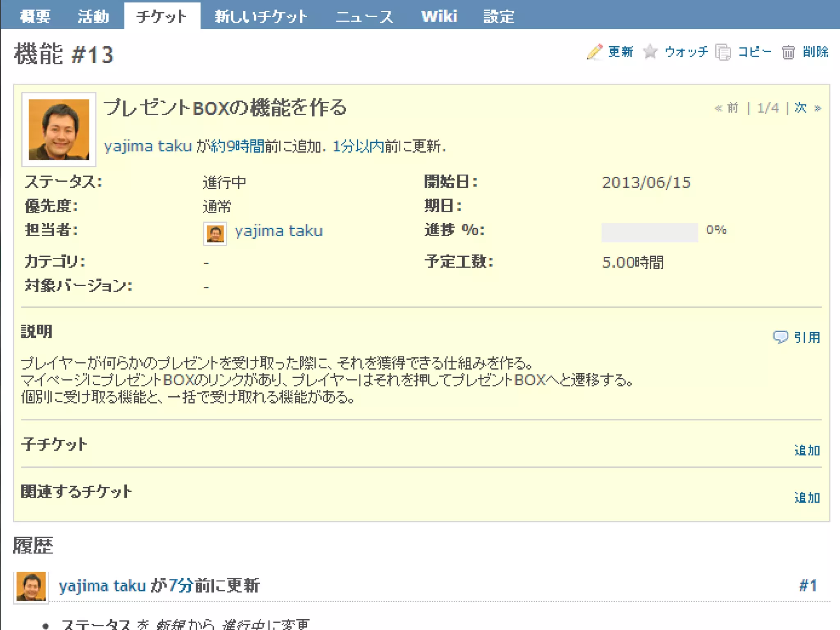Open journal note #1 permalink
The height and width of the screenshot is (630, 840).
click(808, 585)
